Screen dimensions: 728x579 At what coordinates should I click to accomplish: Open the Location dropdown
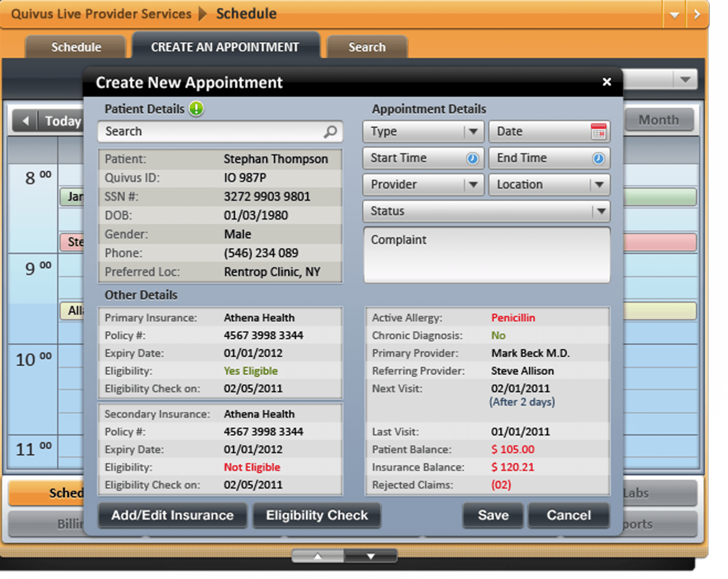pyautogui.click(x=599, y=184)
